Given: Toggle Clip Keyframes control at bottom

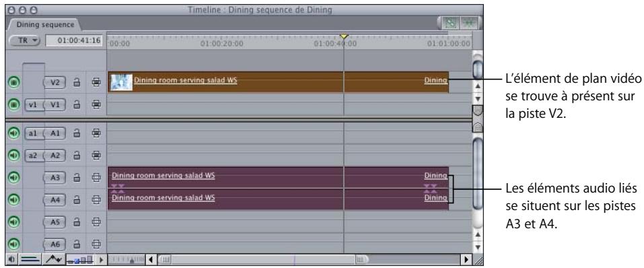Looking at the screenshot, I should pyautogui.click(x=30, y=260).
